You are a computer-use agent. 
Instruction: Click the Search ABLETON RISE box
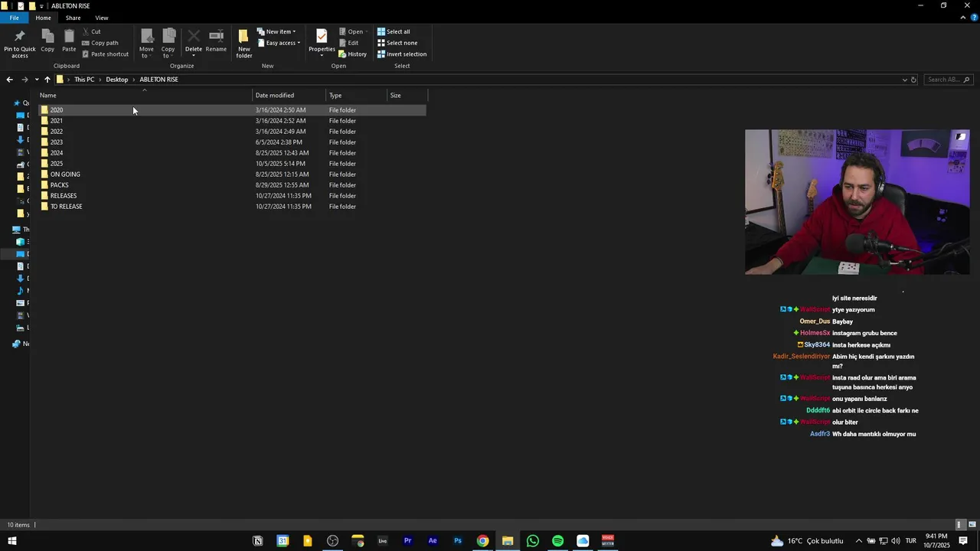click(947, 80)
